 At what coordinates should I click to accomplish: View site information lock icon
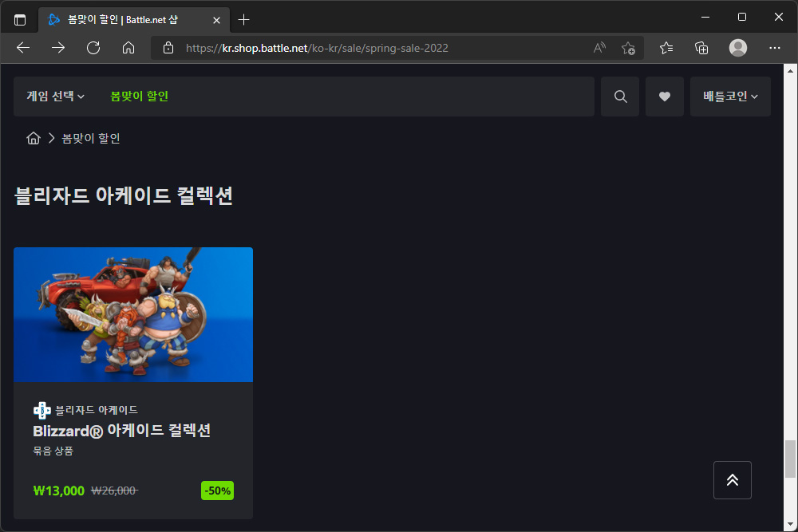pyautogui.click(x=168, y=48)
